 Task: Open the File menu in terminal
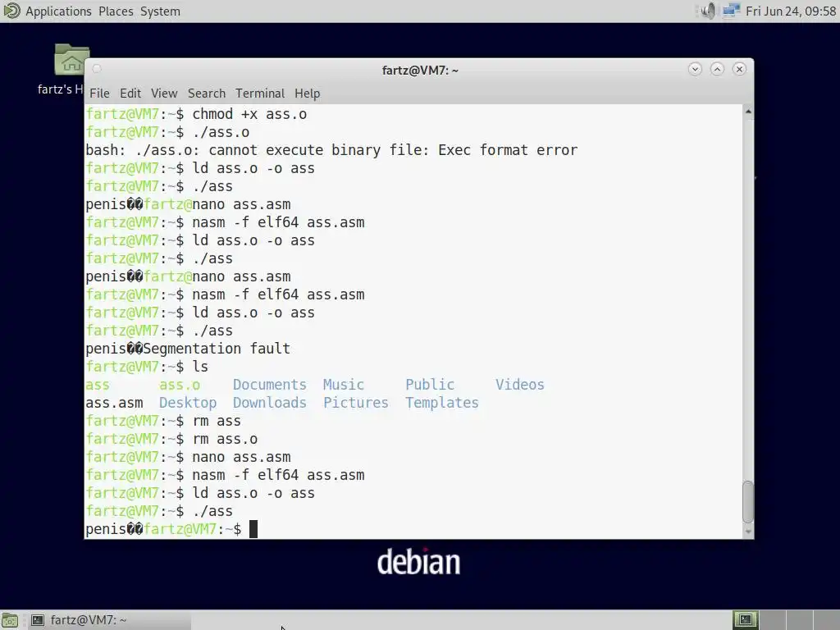pos(99,94)
